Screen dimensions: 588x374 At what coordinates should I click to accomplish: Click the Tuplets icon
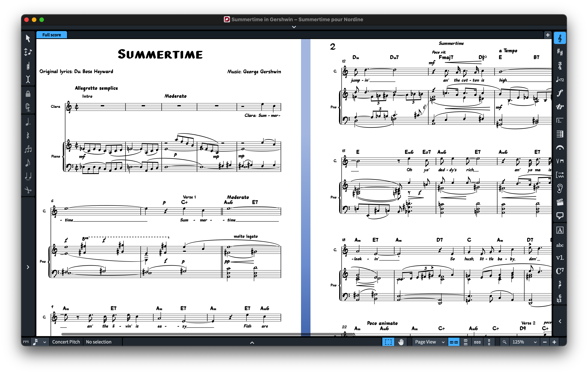click(x=28, y=149)
